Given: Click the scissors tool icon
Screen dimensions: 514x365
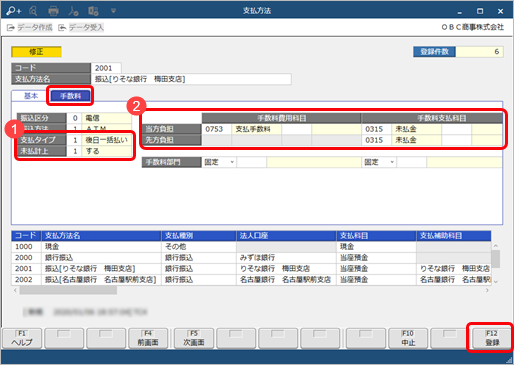Looking at the screenshot, I should click(x=73, y=11).
